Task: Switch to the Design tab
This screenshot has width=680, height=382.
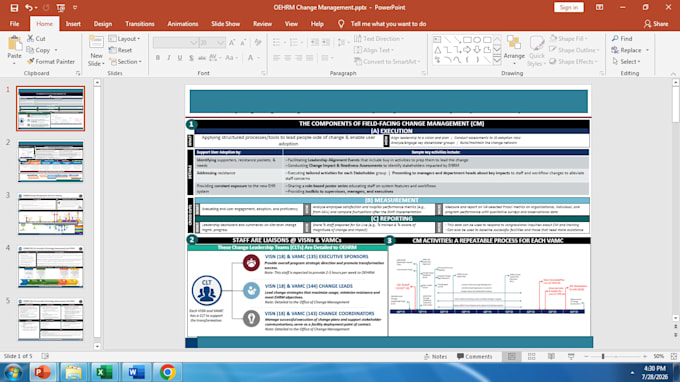Action: (x=103, y=24)
